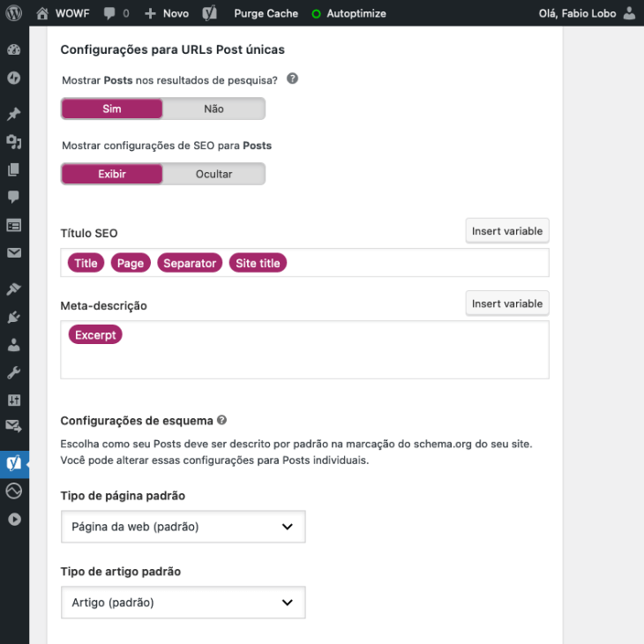
Task: Choose Ocultar for SEO settings
Action: tap(213, 174)
